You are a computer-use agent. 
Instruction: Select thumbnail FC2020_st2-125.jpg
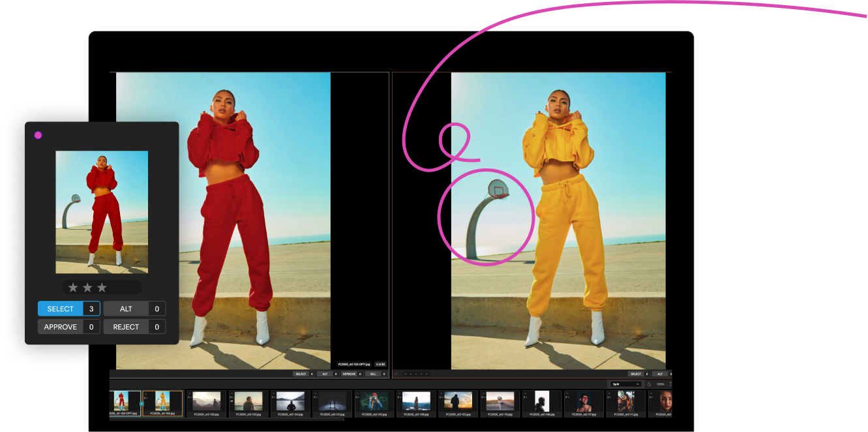tap(207, 404)
